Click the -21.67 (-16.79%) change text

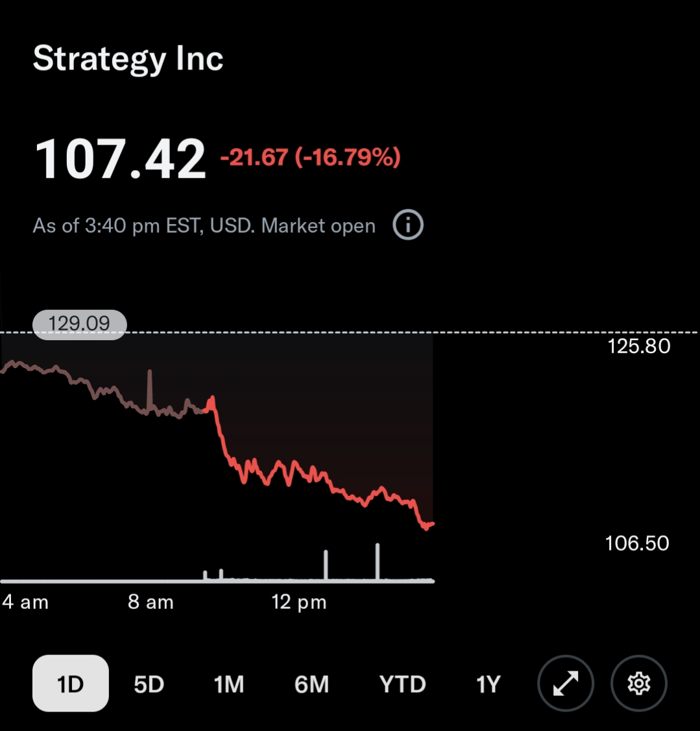[x=310, y=157]
